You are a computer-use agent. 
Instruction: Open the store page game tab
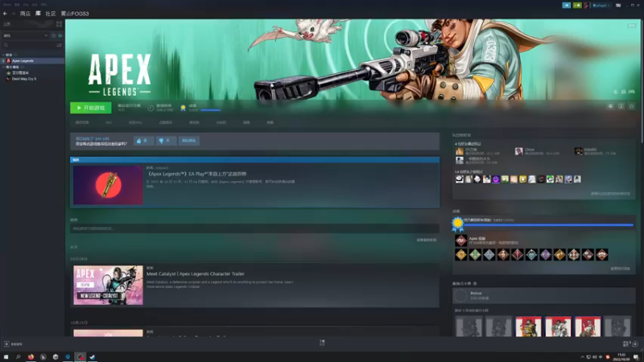pyautogui.click(x=82, y=122)
